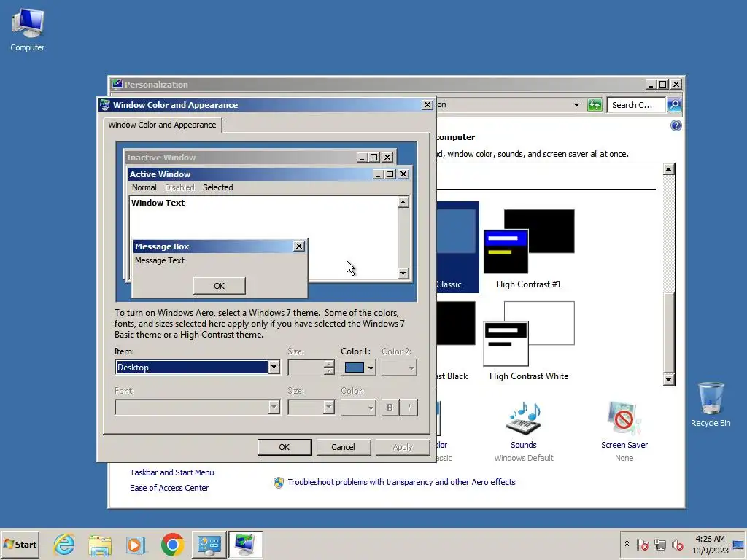The height and width of the screenshot is (560, 747).
Task: Open the font Color dropdown
Action: (358, 407)
